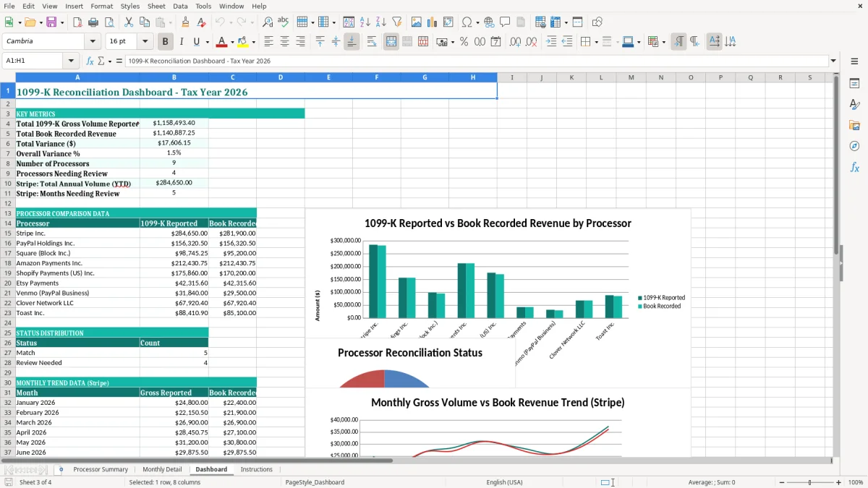868x488 pixels.
Task: Click Clear Direct Formatting icon
Action: tap(200, 22)
